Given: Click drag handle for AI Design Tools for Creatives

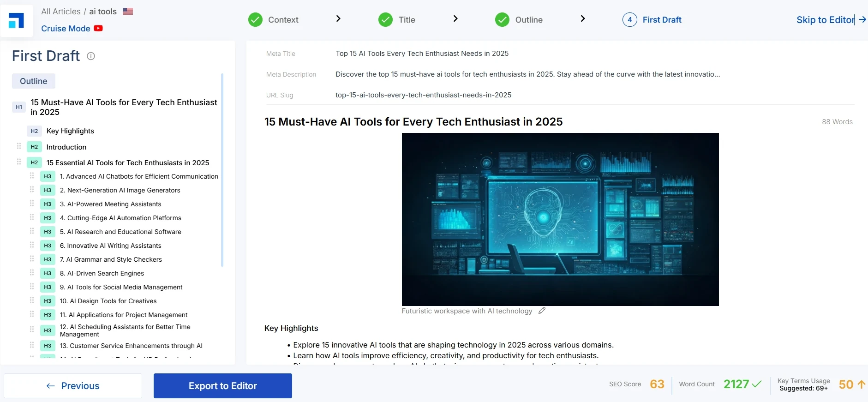Looking at the screenshot, I should coord(32,300).
